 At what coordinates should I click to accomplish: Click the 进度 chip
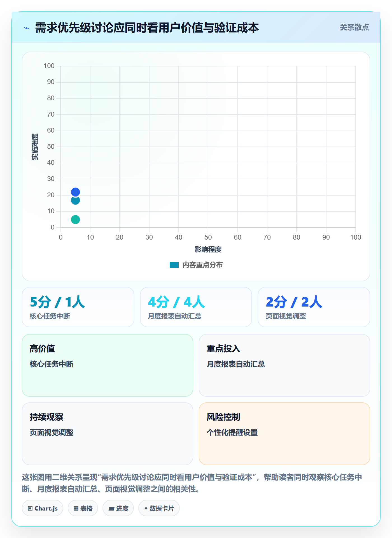tap(118, 508)
